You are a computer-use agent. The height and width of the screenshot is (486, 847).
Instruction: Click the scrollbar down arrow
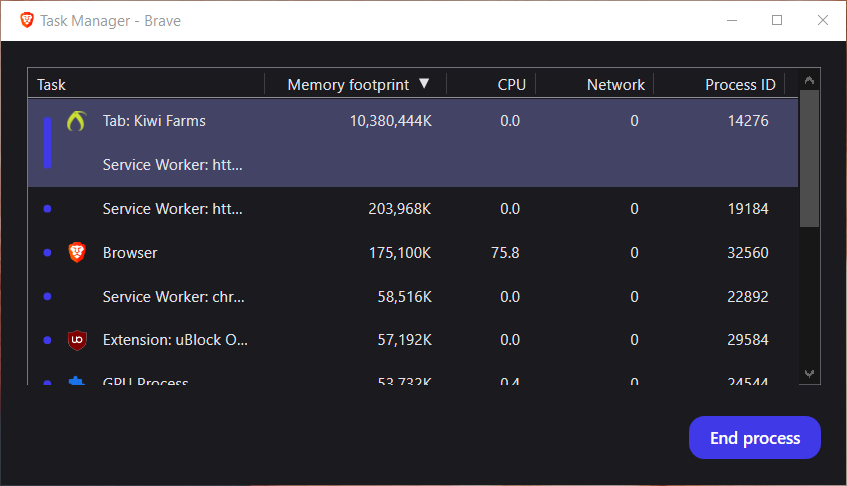click(809, 373)
